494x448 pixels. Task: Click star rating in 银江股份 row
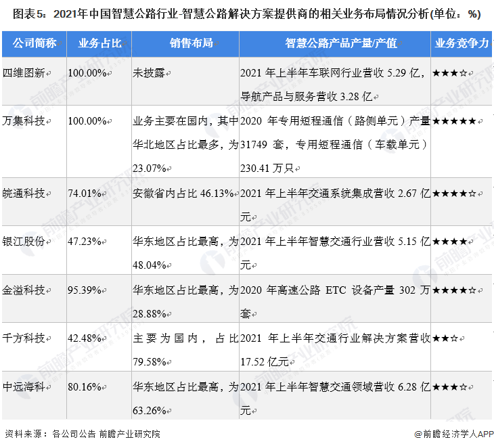pos(449,242)
